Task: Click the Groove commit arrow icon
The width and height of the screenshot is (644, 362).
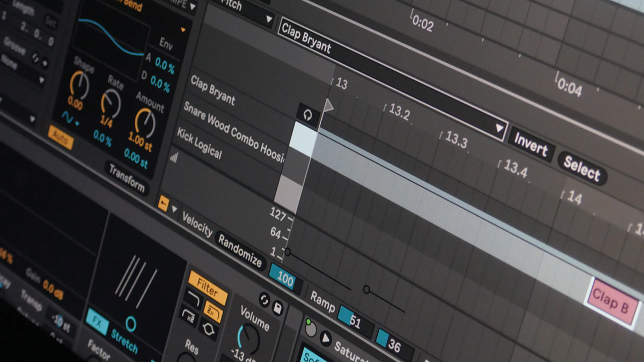Action: (45, 63)
